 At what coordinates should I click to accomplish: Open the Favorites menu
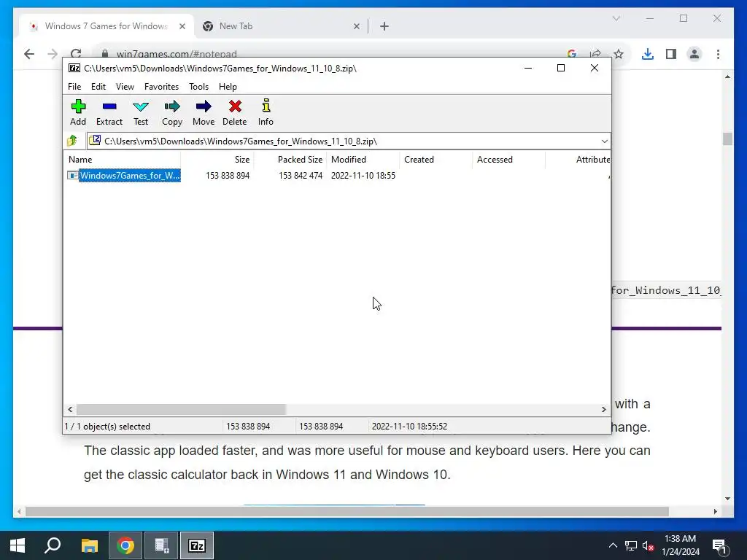coord(161,87)
